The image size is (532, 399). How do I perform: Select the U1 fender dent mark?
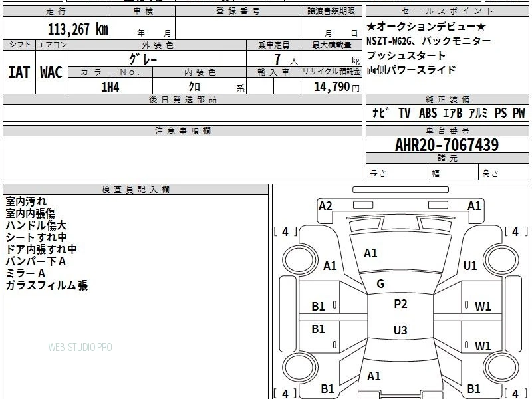tap(470, 265)
